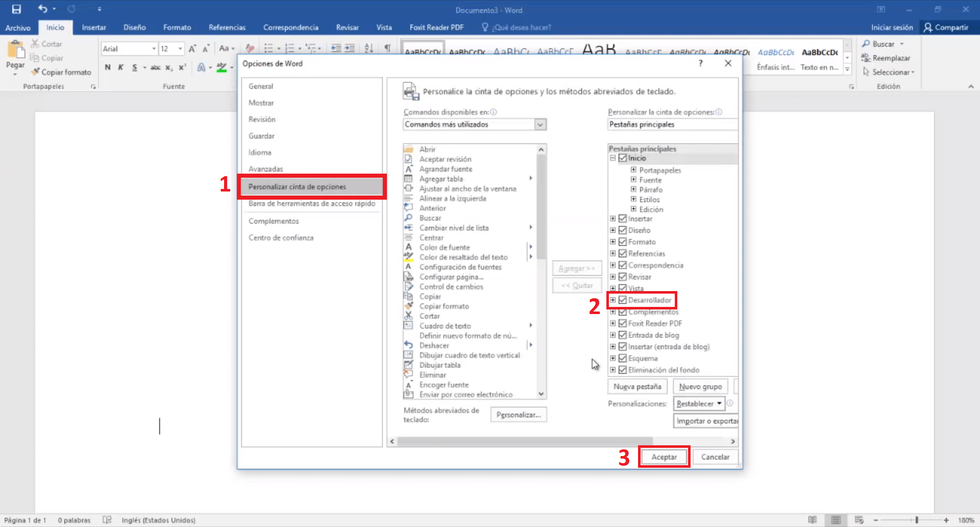Switch to the Vista ribbon tab
The width and height of the screenshot is (980, 527).
click(x=384, y=28)
